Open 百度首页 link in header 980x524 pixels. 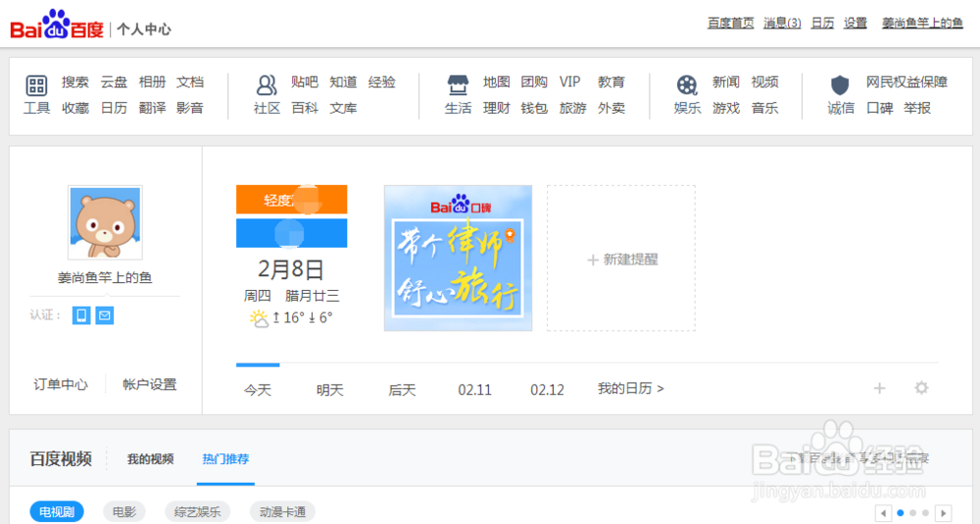[x=731, y=24]
